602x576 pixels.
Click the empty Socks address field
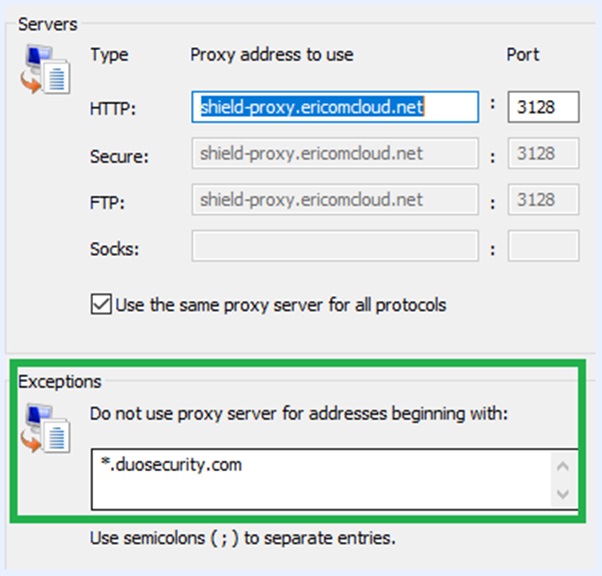point(335,246)
